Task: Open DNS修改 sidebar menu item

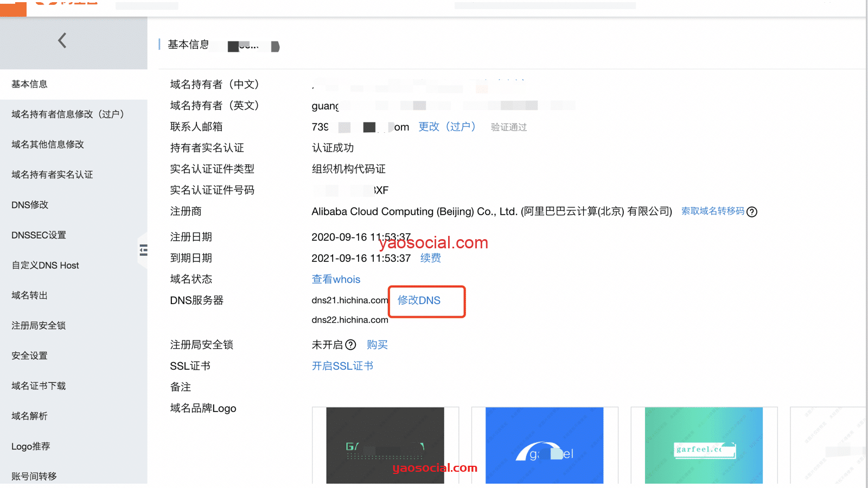Action: click(30, 205)
